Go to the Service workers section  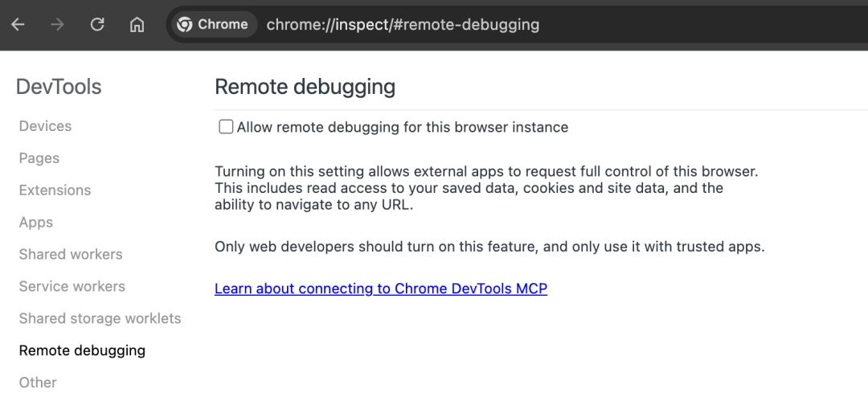pos(72,286)
